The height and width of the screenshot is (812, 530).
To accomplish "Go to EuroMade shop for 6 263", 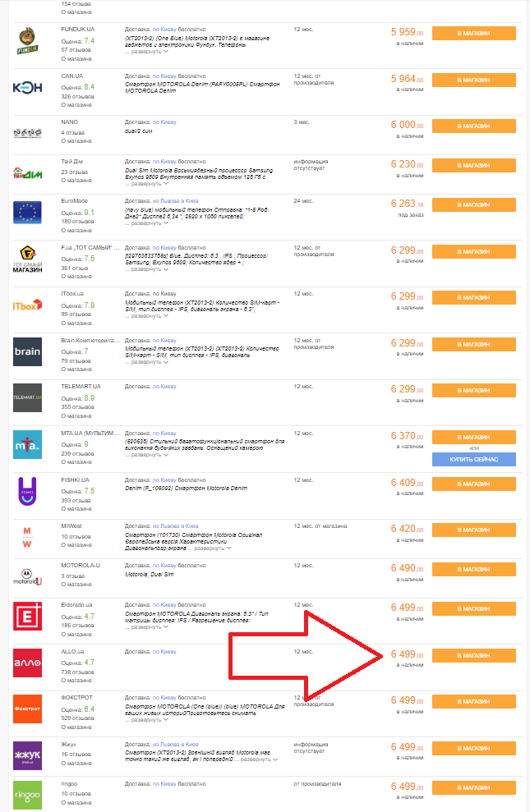I will click(473, 205).
